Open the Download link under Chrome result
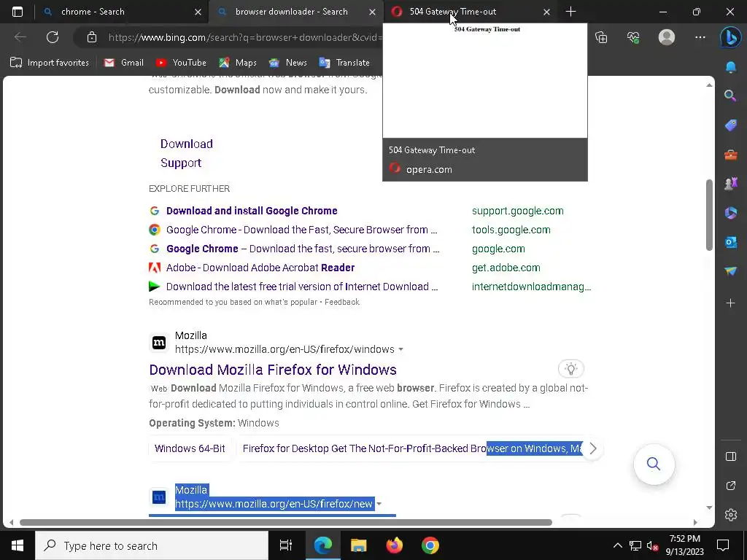The image size is (747, 560). [x=187, y=144]
